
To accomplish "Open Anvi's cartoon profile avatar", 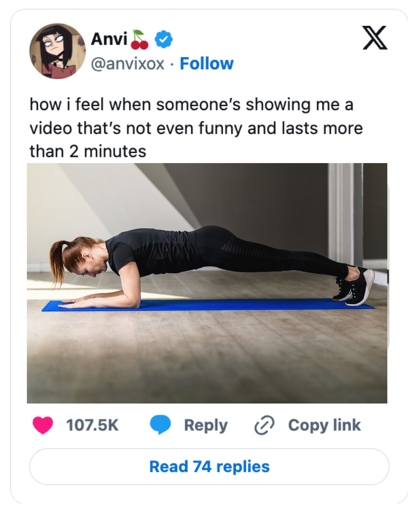I will coord(57,51).
